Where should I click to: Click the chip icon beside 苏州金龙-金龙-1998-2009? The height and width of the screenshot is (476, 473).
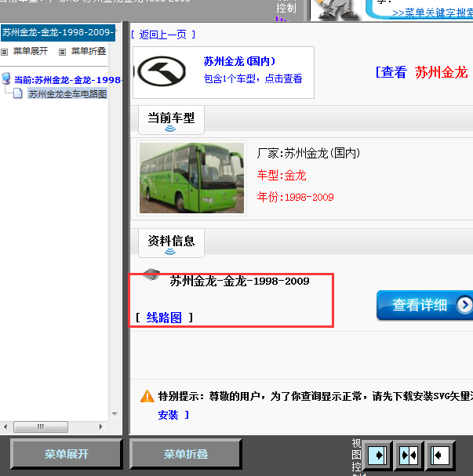[x=152, y=274]
